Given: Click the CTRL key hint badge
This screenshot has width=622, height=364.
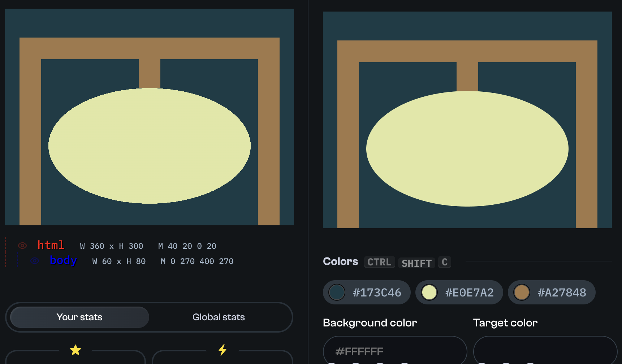Looking at the screenshot, I should (379, 262).
